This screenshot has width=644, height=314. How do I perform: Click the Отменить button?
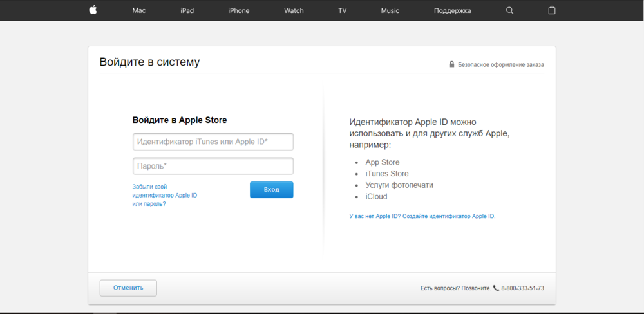[128, 288]
